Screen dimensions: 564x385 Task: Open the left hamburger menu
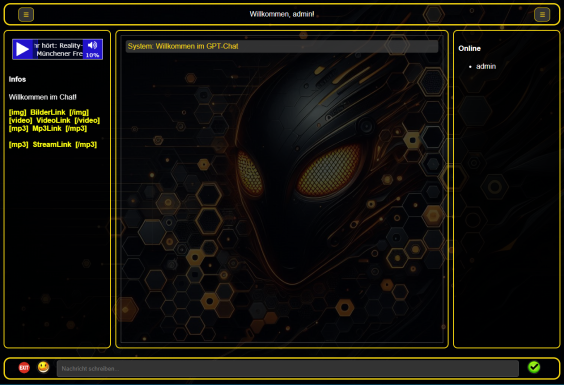pyautogui.click(x=26, y=15)
